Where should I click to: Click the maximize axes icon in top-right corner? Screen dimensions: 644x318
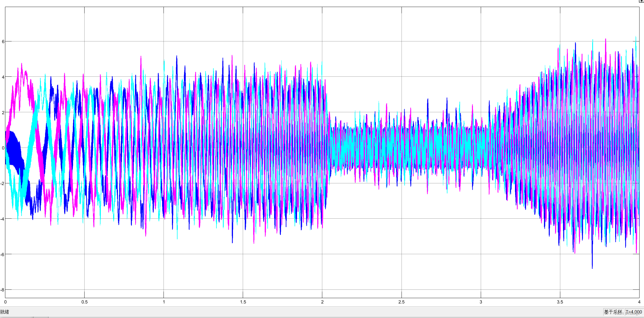(x=641, y=1)
